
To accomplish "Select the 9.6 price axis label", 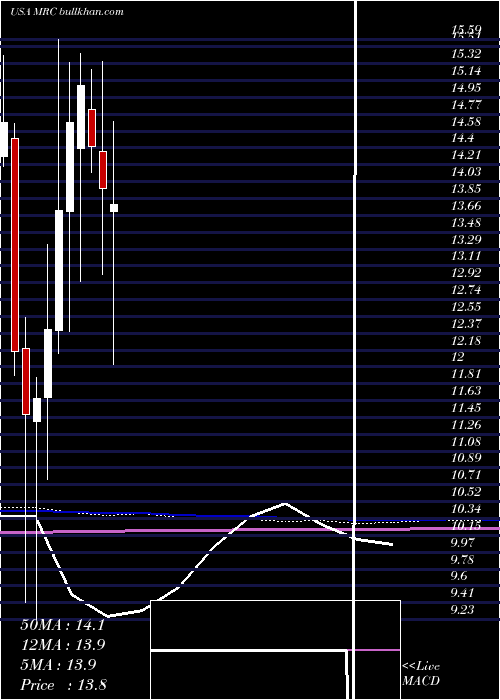I will coord(459,576).
